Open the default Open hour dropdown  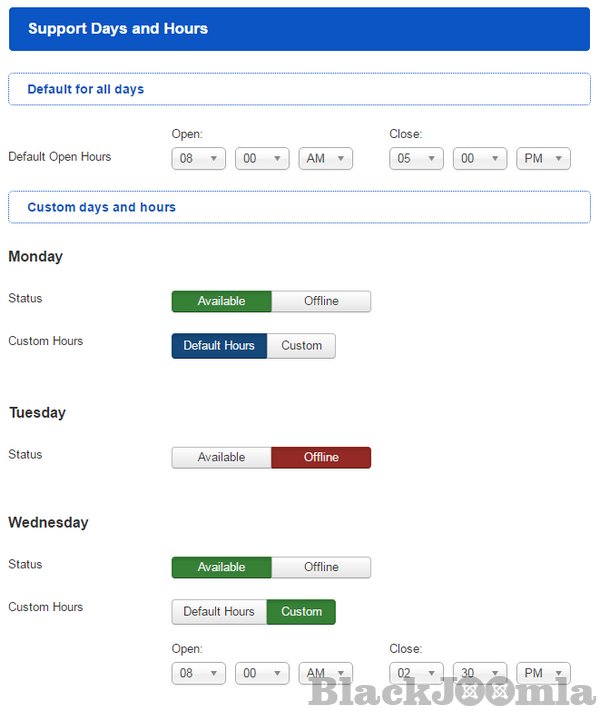tap(198, 158)
